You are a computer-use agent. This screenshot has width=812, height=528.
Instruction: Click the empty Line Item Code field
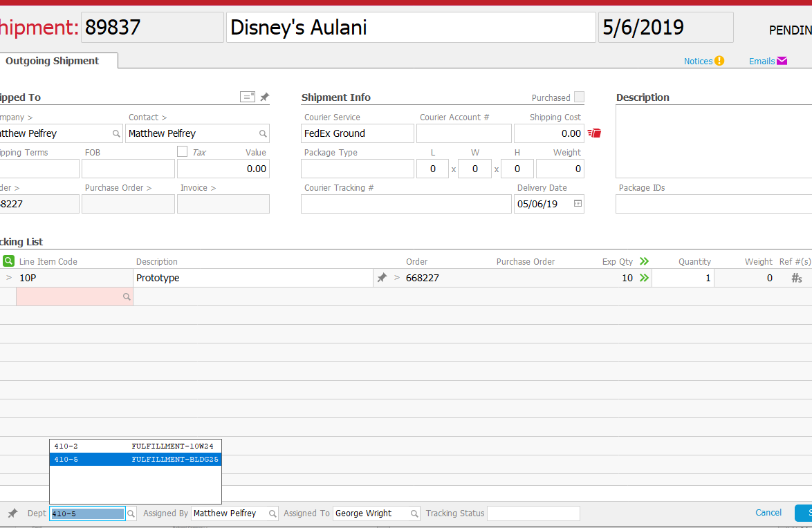pos(75,296)
